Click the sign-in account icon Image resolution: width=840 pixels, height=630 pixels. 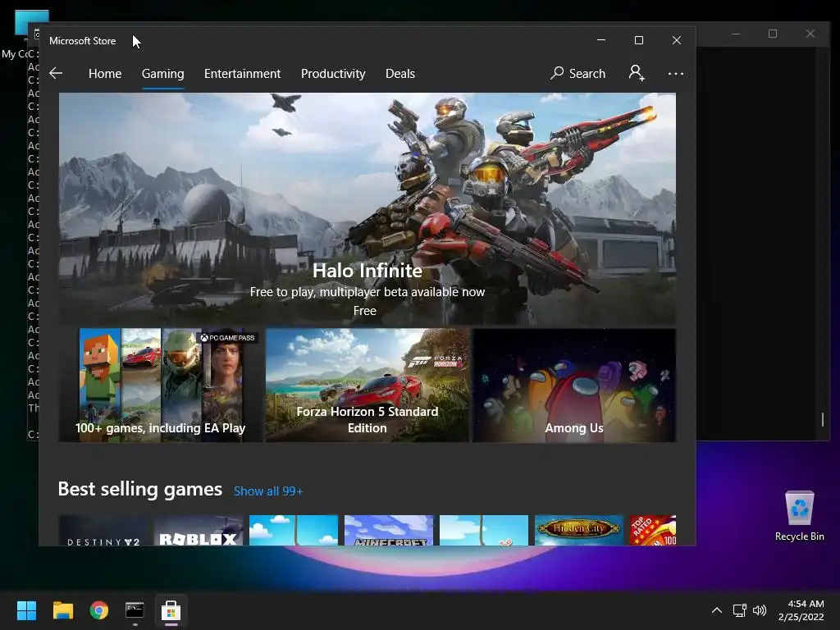637,73
